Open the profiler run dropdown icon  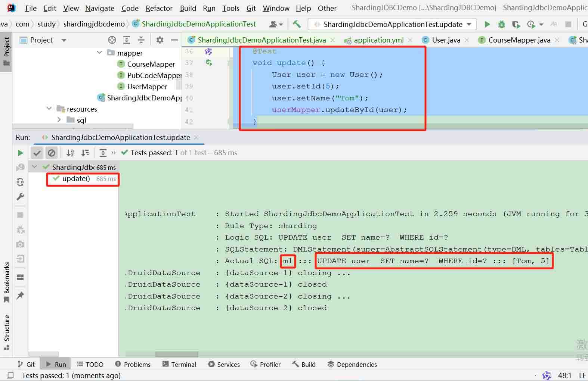click(x=535, y=24)
